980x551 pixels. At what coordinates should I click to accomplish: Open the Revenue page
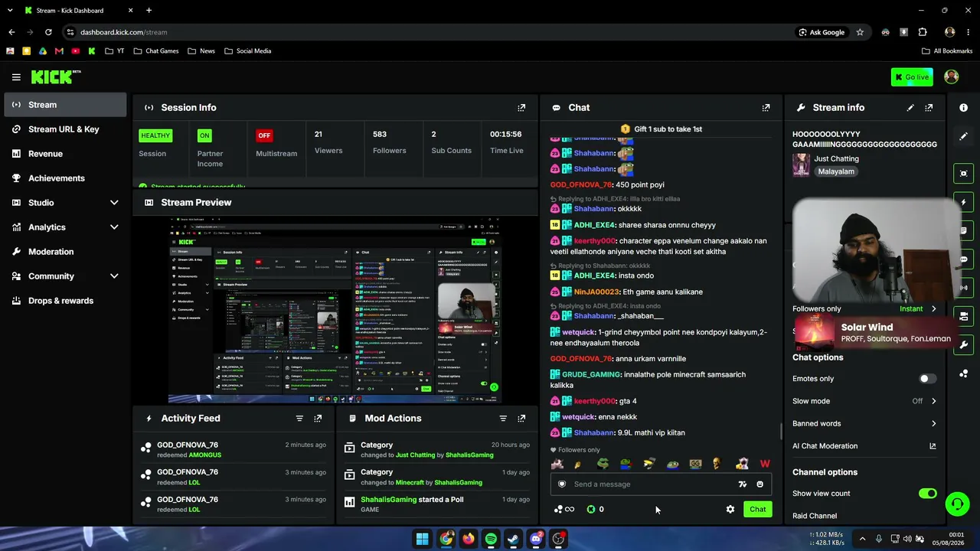[x=65, y=154]
